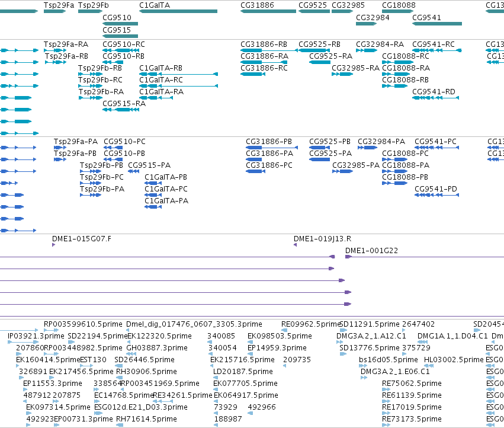
Task: Select transcript CG9541-RD
Action: point(434,92)
